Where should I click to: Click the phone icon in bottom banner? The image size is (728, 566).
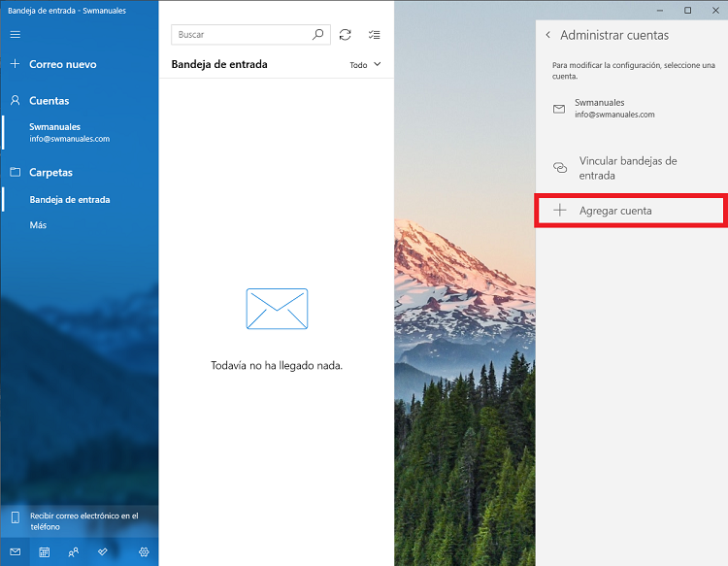tap(16, 517)
